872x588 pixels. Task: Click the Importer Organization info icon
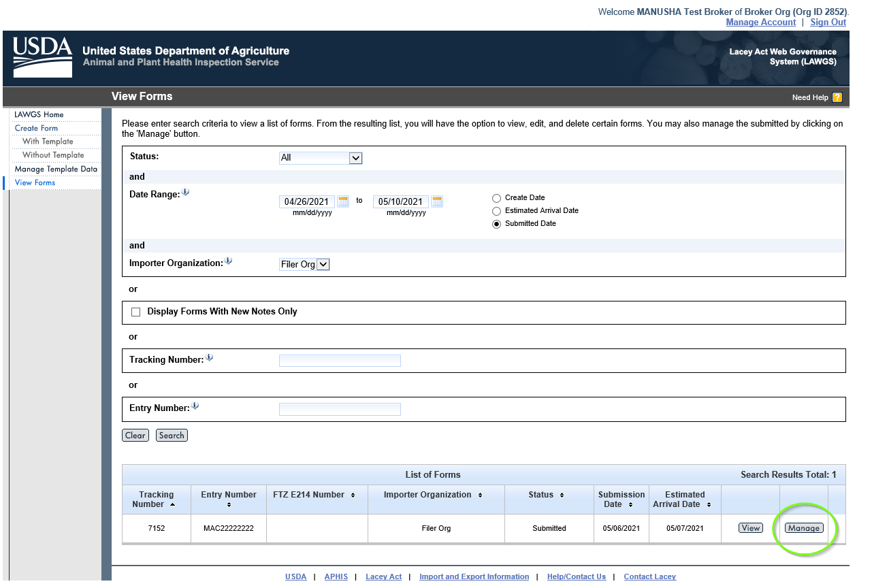click(229, 261)
